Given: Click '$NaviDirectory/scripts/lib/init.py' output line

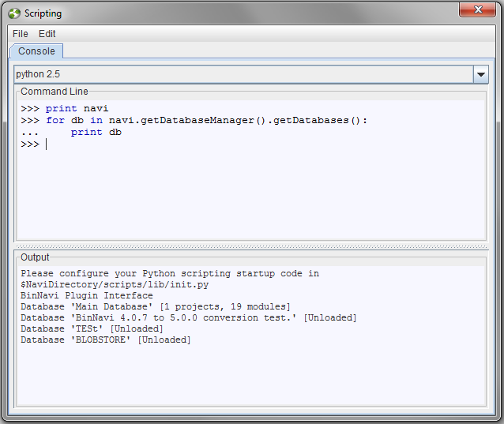Looking at the screenshot, I should pos(115,285).
